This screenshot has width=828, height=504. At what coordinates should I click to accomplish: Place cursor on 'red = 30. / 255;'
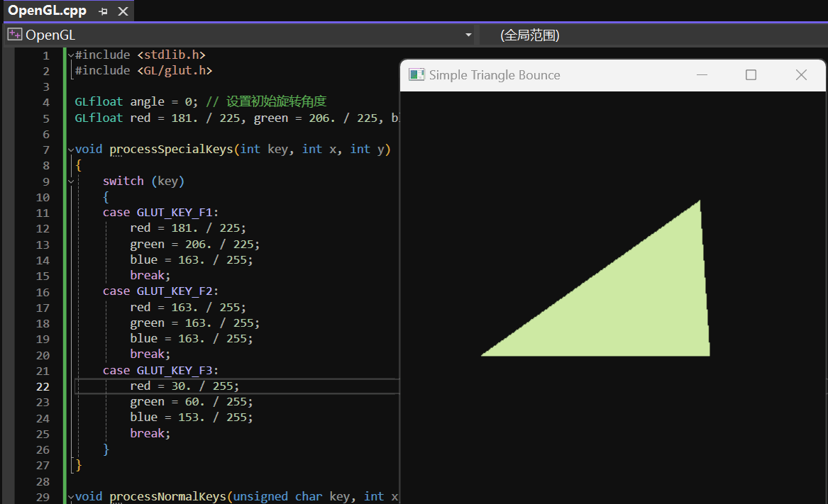click(x=184, y=386)
